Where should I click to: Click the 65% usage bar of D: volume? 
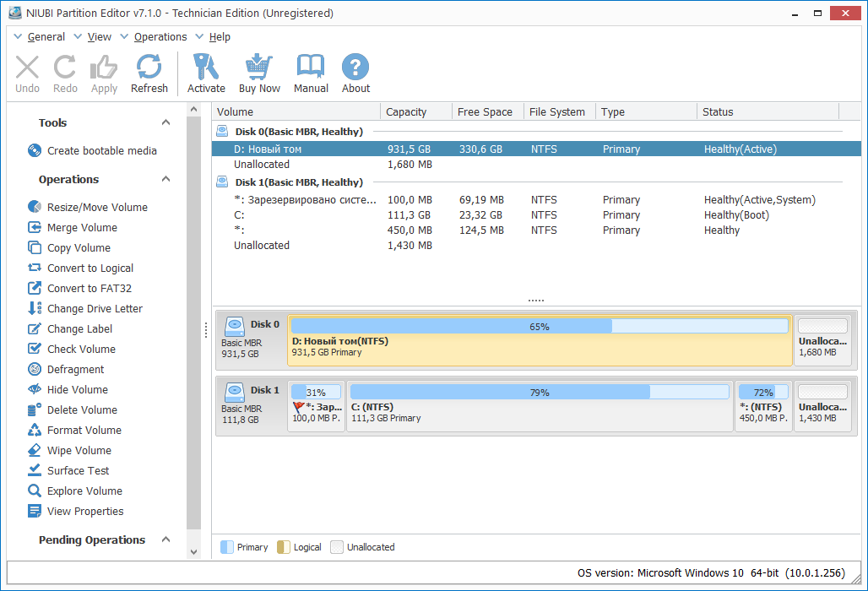[x=539, y=325]
